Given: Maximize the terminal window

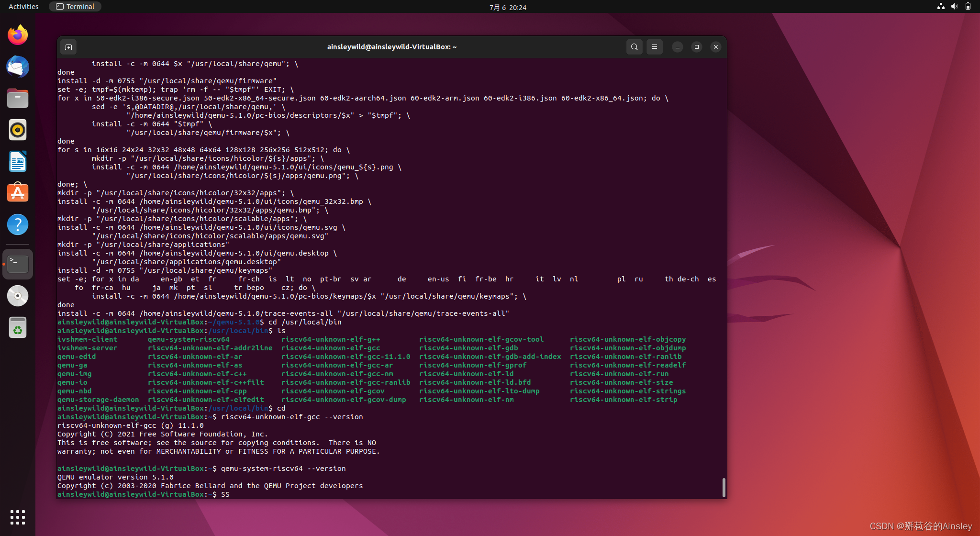Looking at the screenshot, I should [x=696, y=47].
